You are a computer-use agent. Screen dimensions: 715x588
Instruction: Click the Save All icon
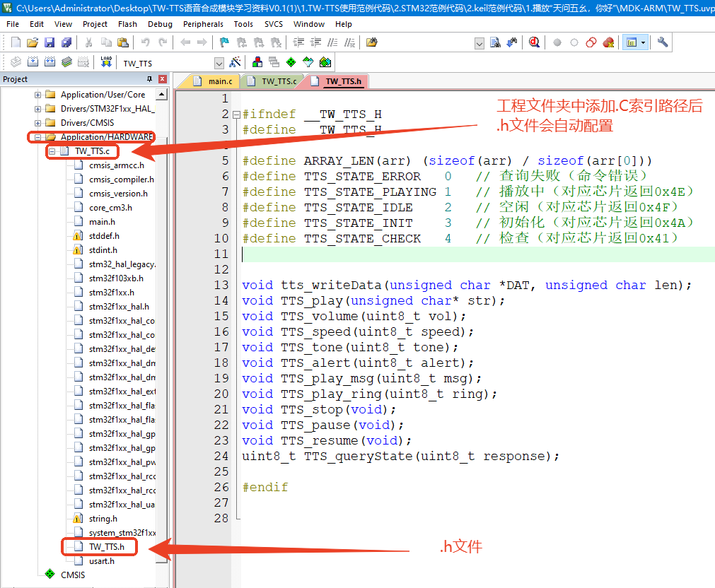pyautogui.click(x=66, y=42)
